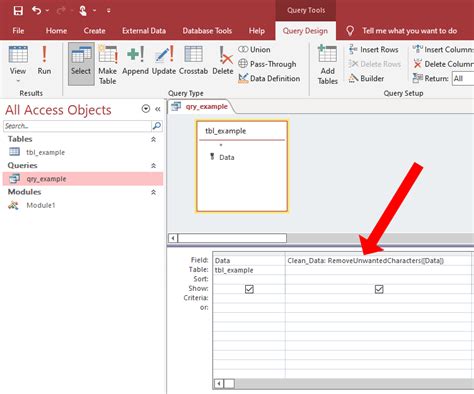474x394 pixels.
Task: Run the query
Action: pos(44,60)
